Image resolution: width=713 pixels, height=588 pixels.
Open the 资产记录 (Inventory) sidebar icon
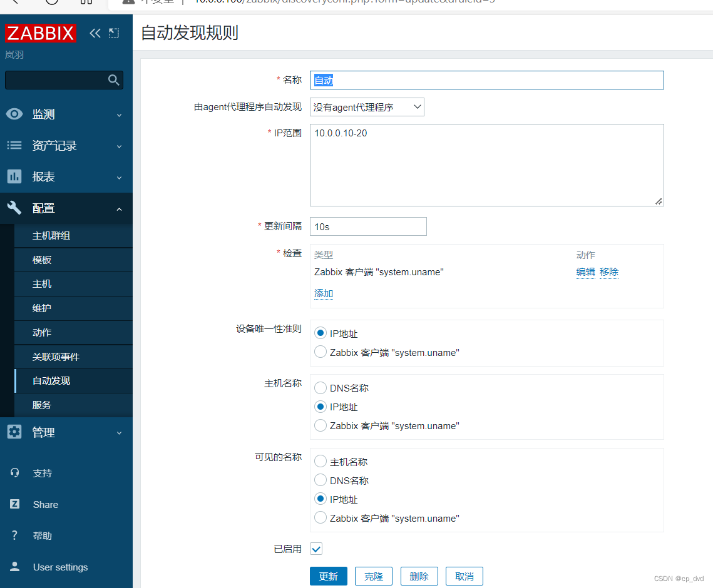click(x=14, y=145)
